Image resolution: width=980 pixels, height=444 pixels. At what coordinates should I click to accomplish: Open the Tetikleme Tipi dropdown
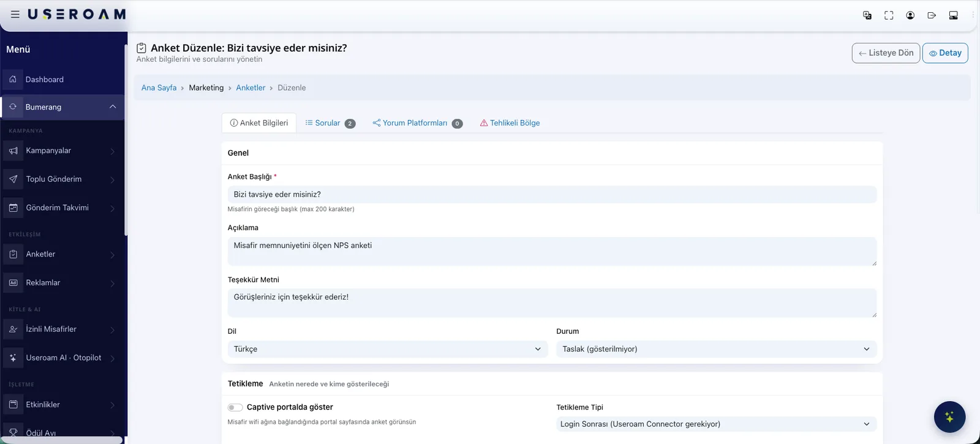716,424
